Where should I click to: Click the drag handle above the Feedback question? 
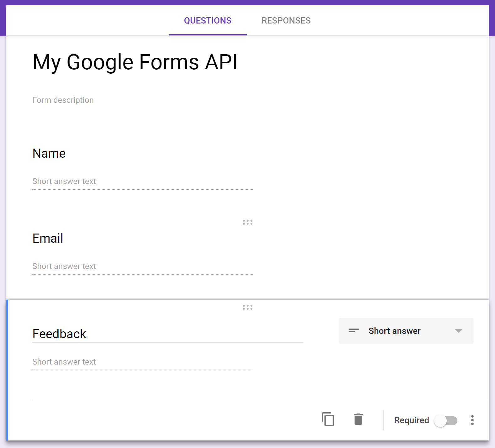pos(248,307)
